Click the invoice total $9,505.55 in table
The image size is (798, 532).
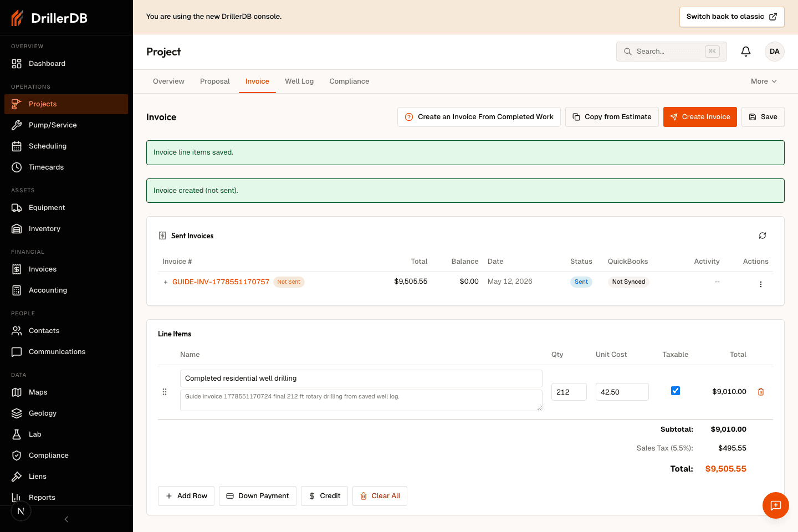(411, 282)
